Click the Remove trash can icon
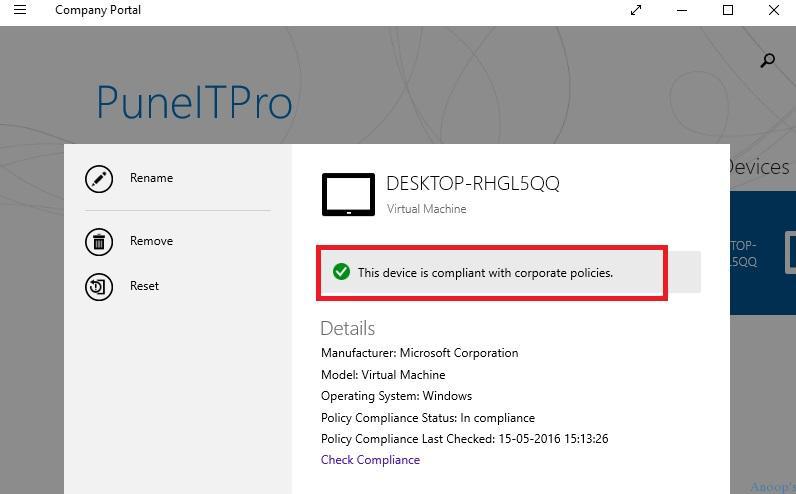 98,242
